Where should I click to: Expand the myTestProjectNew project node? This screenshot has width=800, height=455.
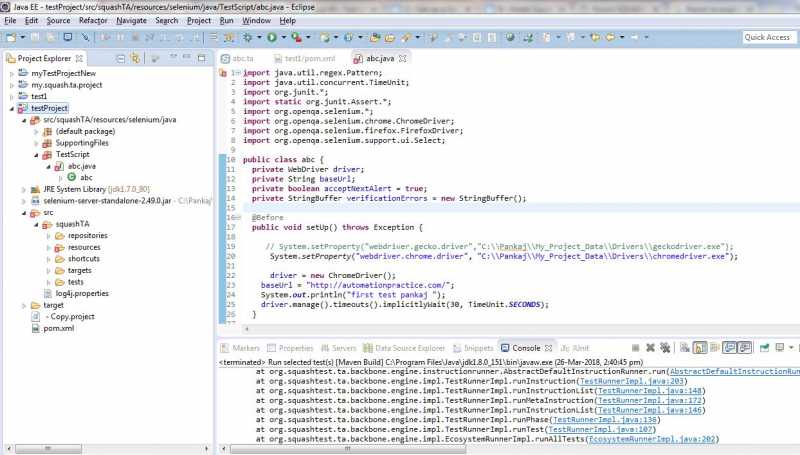[x=11, y=74]
